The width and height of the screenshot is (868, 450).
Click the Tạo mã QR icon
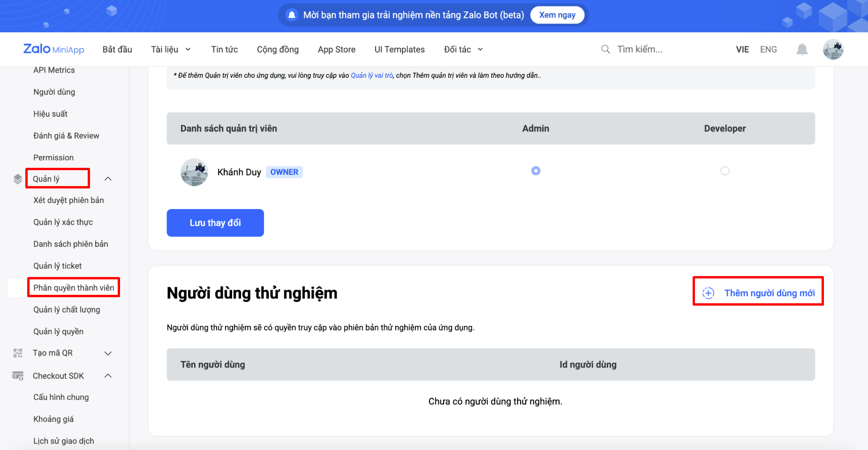18,353
